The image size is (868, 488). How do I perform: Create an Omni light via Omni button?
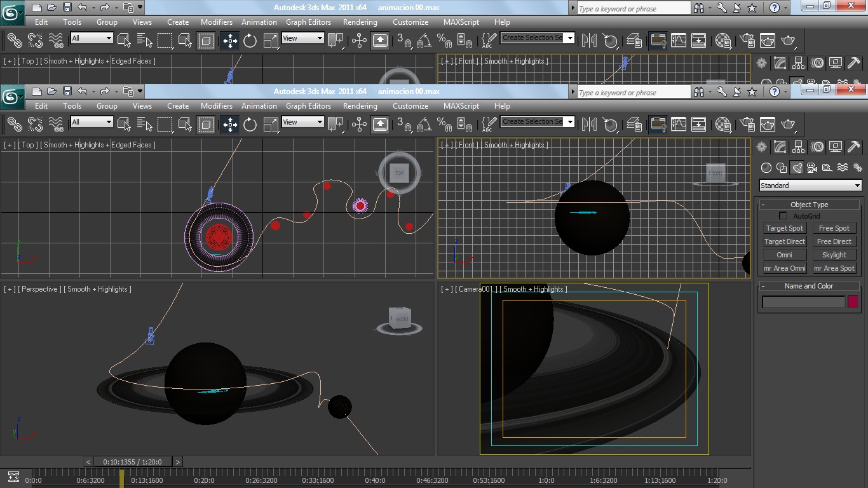785,255
